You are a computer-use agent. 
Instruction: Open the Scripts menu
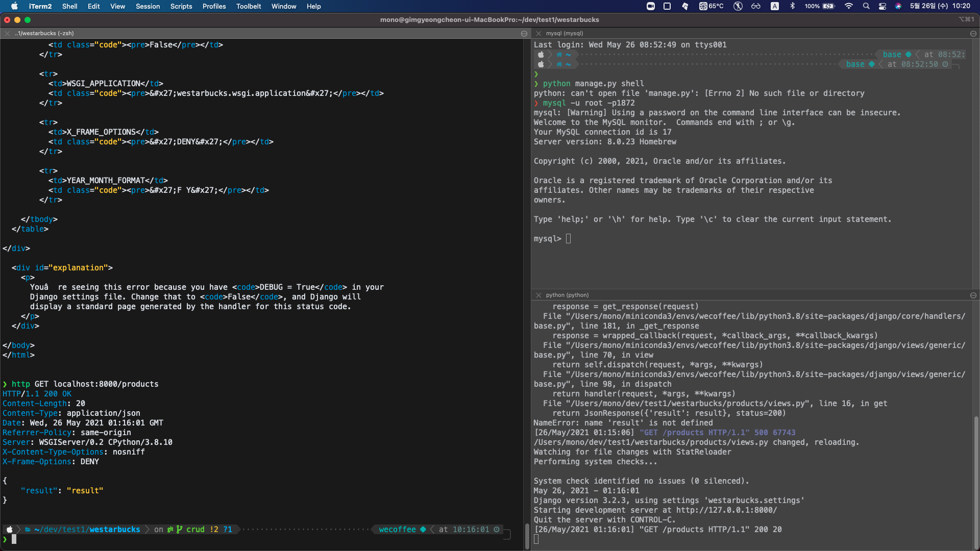click(181, 6)
